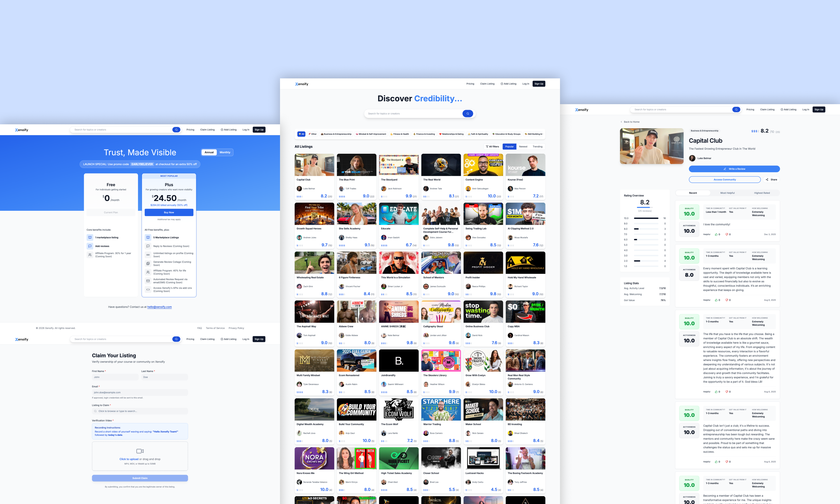Go Back to Home from the Capital Club page
This screenshot has height=504, width=840.
(630, 122)
